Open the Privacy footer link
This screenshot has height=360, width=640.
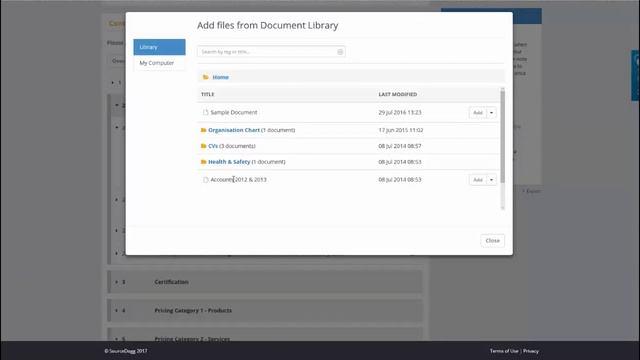tap(531, 351)
